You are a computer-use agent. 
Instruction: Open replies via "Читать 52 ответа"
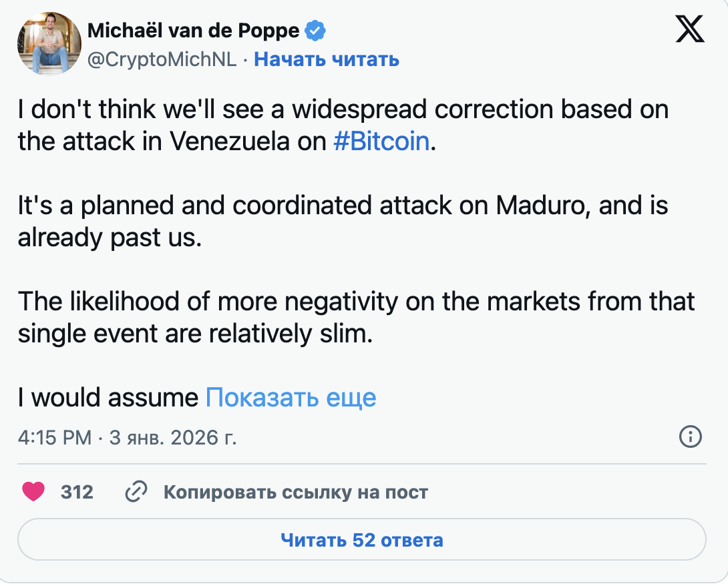[361, 539]
